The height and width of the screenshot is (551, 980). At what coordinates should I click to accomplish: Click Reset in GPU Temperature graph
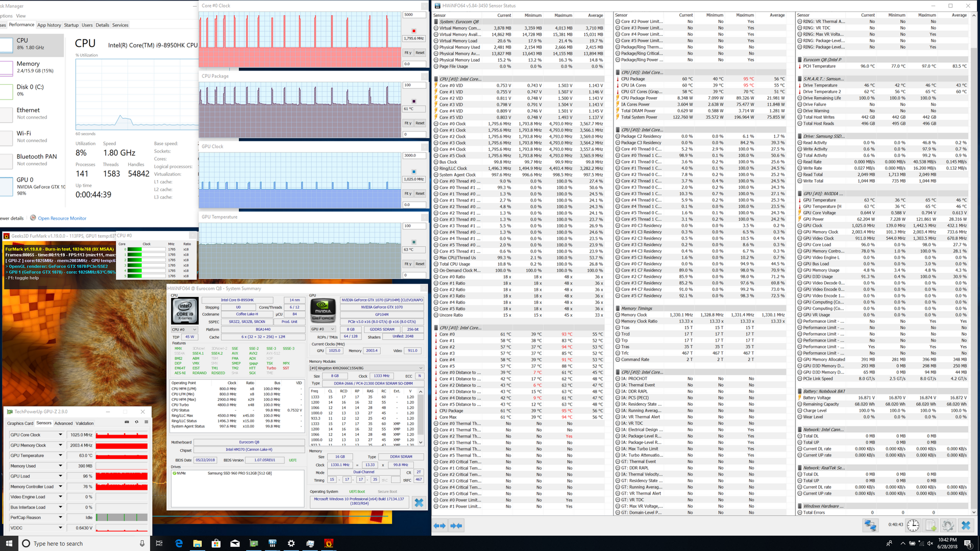[x=420, y=264]
